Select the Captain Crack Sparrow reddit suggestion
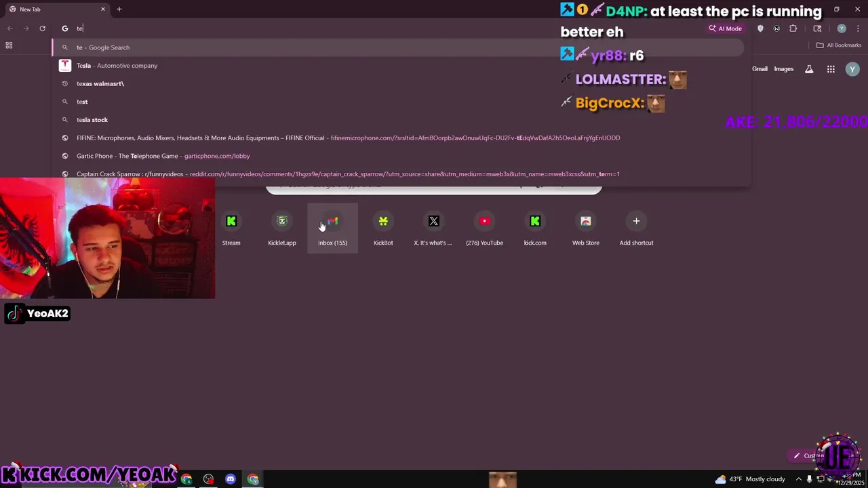 coord(398,174)
